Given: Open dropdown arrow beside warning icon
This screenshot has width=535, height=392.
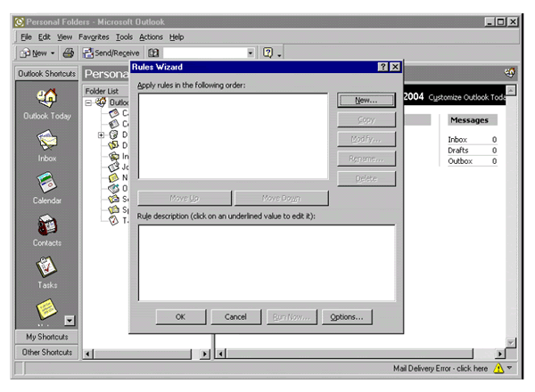Looking at the screenshot, I should 510,368.
